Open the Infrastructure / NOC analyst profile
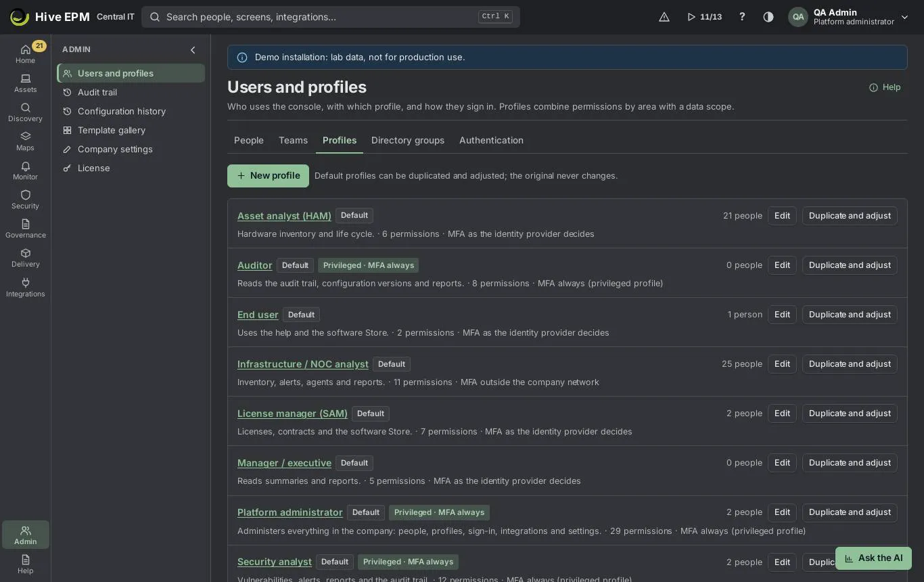 tap(303, 364)
